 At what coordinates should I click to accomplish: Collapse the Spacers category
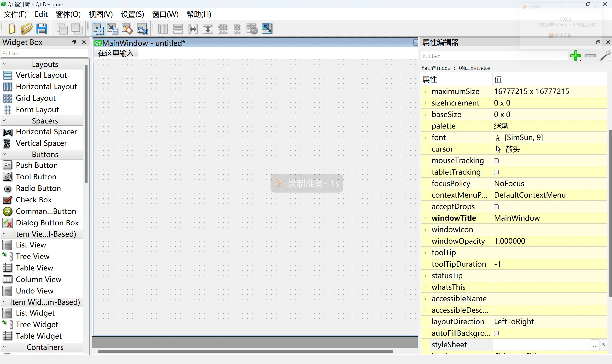[4, 121]
